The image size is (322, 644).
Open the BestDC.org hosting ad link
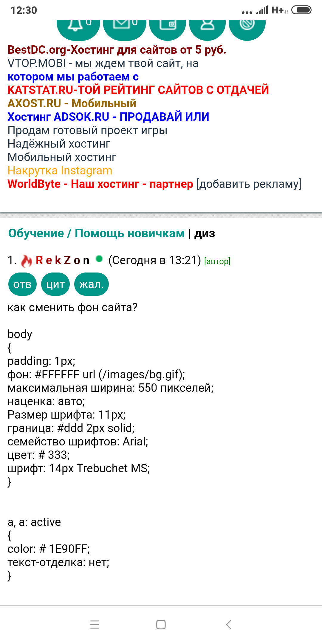click(117, 50)
